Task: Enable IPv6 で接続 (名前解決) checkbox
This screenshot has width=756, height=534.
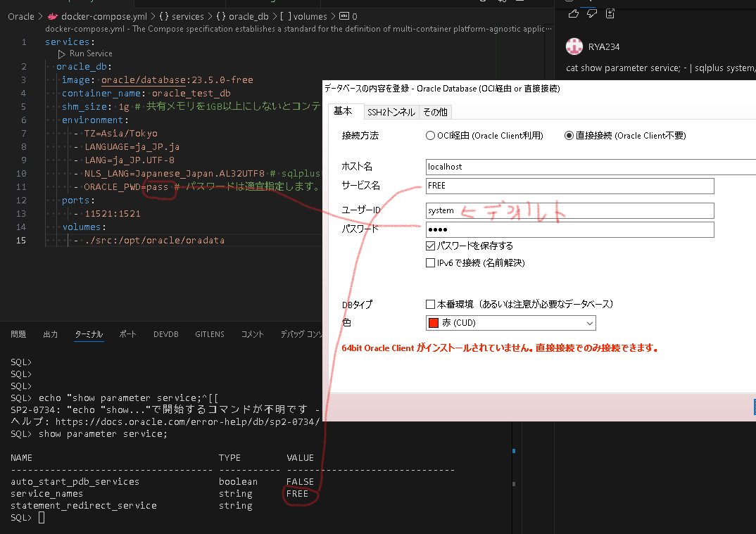Action: [x=431, y=263]
